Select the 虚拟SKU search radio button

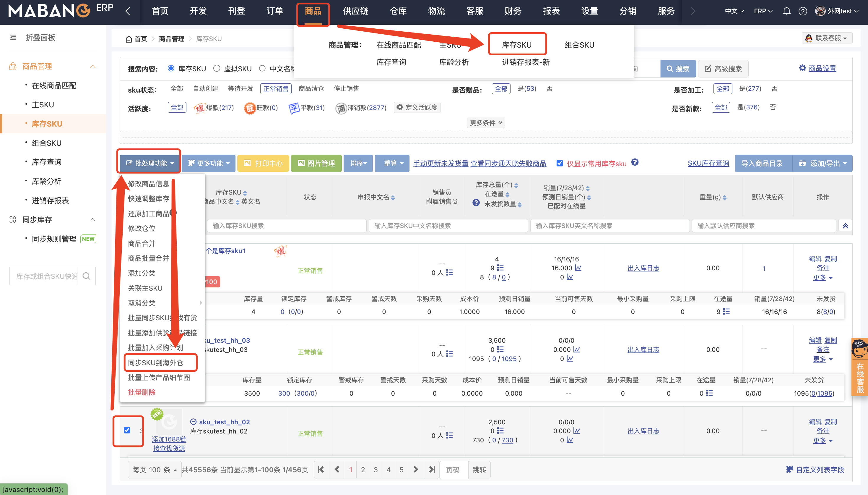click(x=217, y=68)
